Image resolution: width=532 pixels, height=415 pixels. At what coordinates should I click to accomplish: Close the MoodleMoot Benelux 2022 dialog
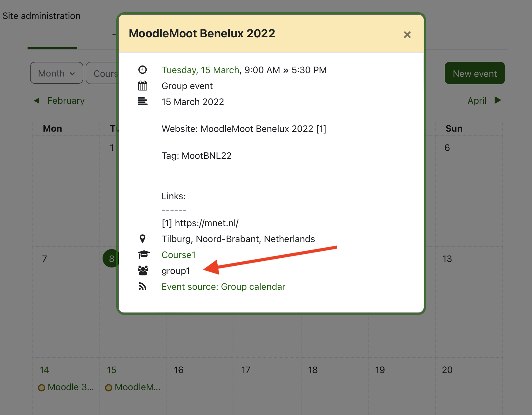(x=407, y=35)
